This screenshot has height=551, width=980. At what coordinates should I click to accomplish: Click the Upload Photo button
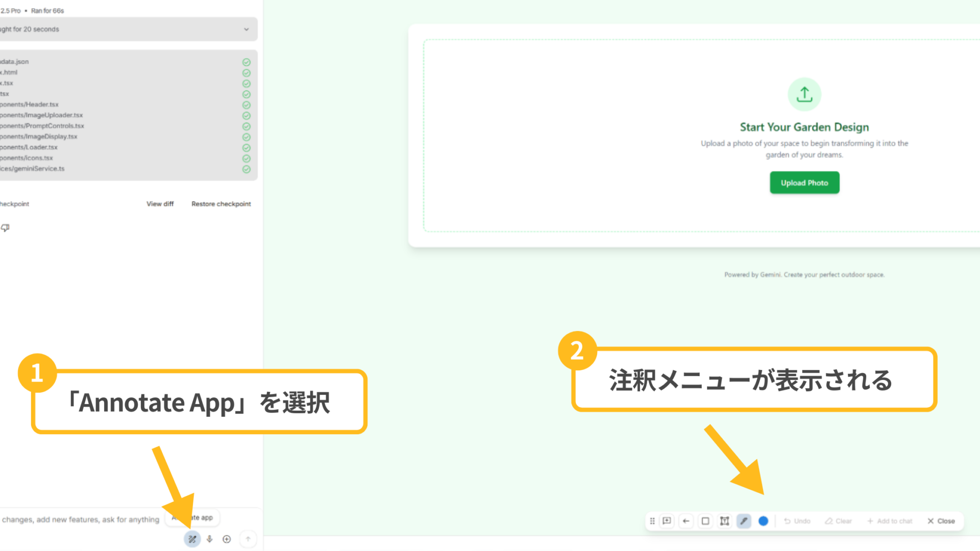[x=804, y=182]
